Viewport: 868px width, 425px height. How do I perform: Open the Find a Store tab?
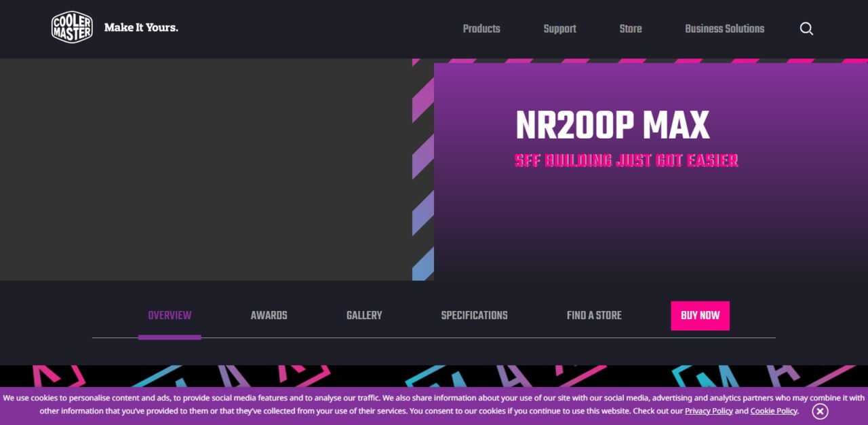(594, 316)
